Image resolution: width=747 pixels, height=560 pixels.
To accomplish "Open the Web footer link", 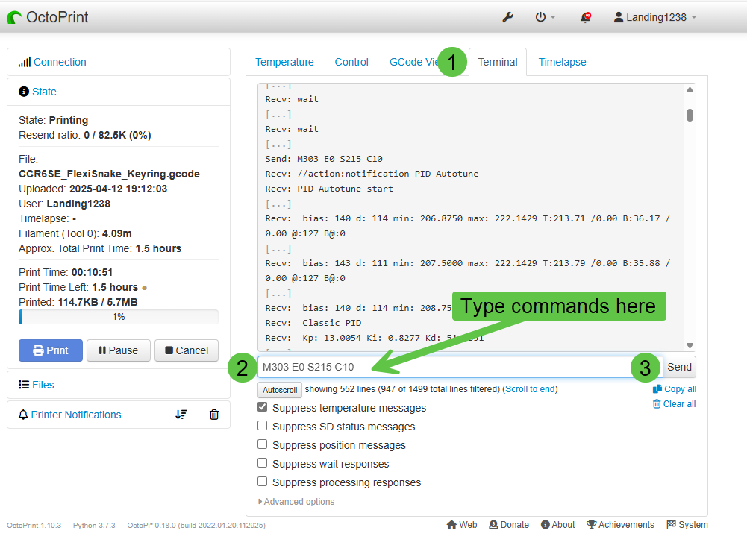I will 462,525.
